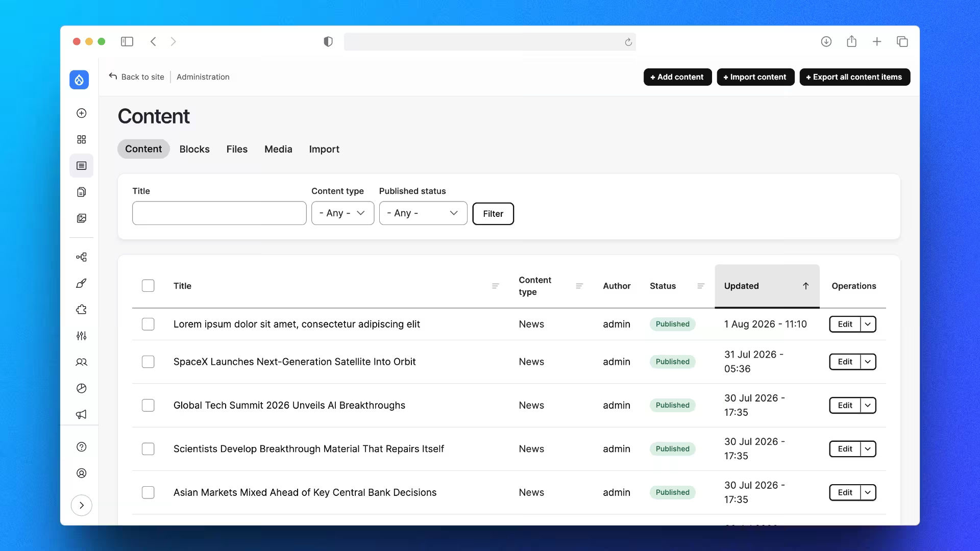Switch to the Media tab
The image size is (980, 551).
pyautogui.click(x=278, y=149)
